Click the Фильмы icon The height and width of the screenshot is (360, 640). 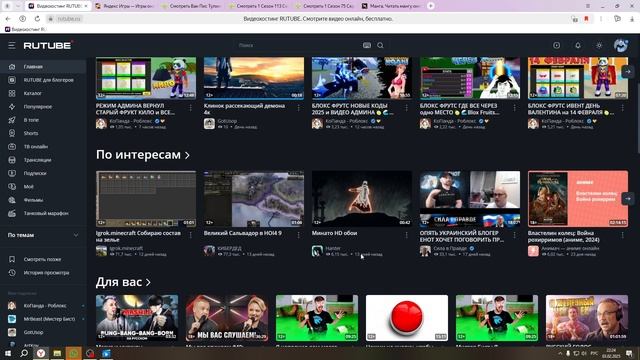coord(12,200)
